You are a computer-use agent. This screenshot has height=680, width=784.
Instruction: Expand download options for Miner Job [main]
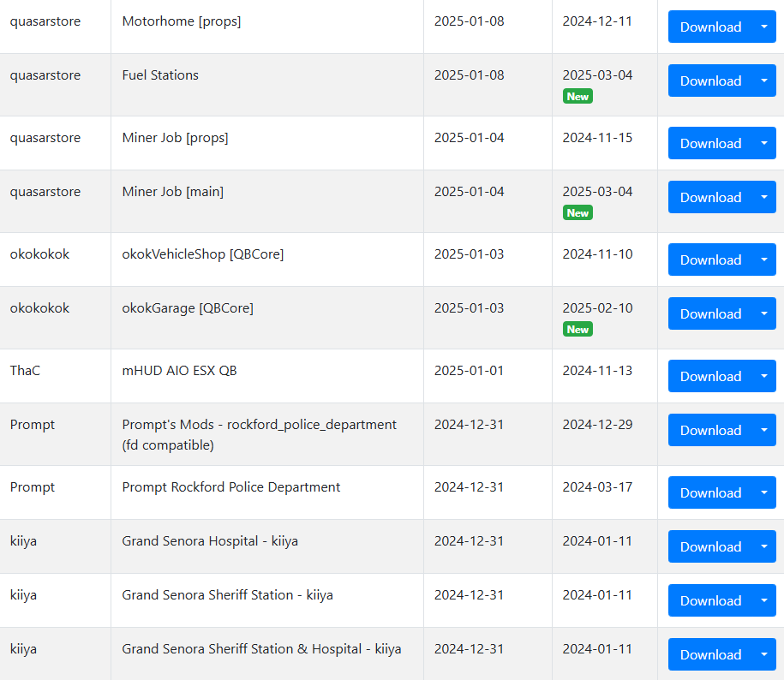pyautogui.click(x=764, y=197)
